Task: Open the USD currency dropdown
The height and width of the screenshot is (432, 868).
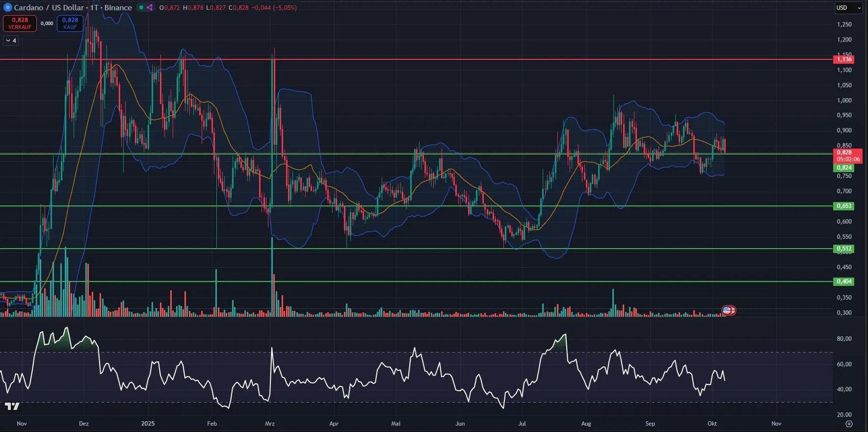Action: point(848,7)
